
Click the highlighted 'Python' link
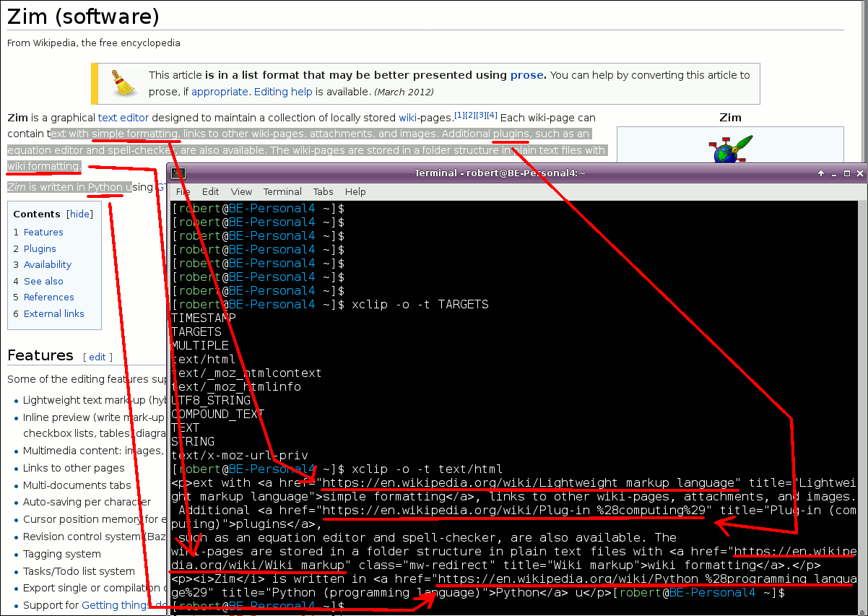105,188
